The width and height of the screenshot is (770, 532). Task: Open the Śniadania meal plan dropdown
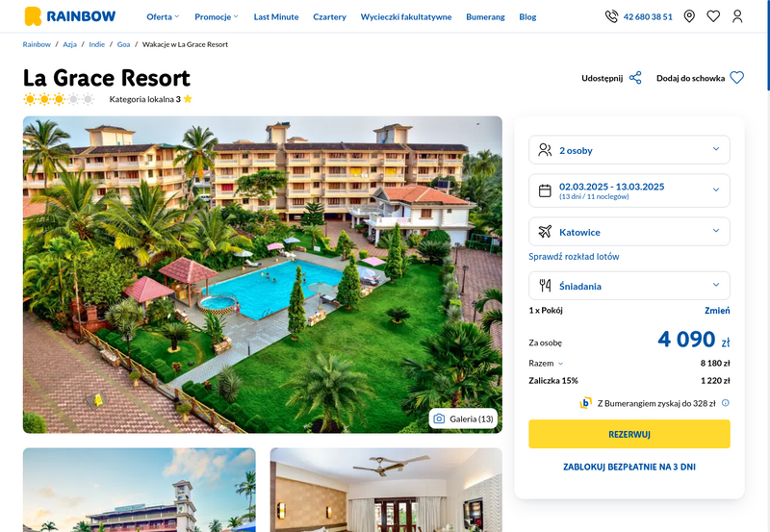629,286
